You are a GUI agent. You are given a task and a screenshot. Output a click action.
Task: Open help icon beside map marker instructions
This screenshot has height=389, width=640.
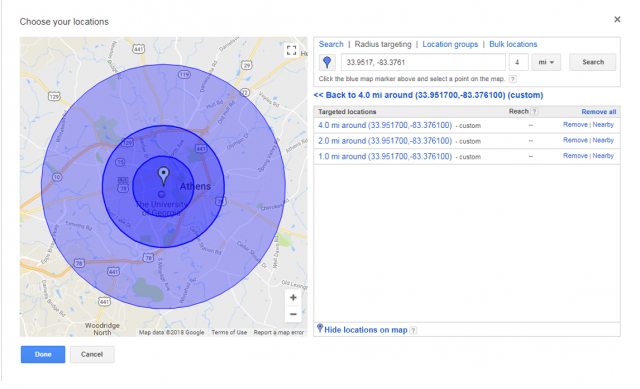[x=513, y=79]
